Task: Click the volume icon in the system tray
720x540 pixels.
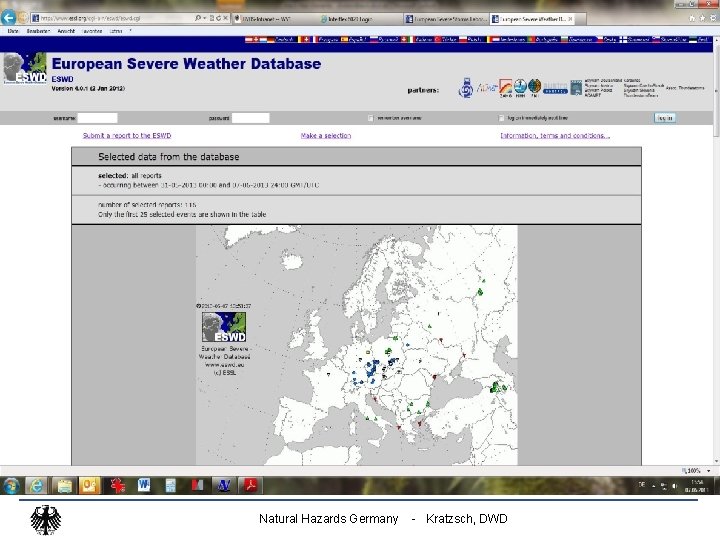Action: [674, 485]
